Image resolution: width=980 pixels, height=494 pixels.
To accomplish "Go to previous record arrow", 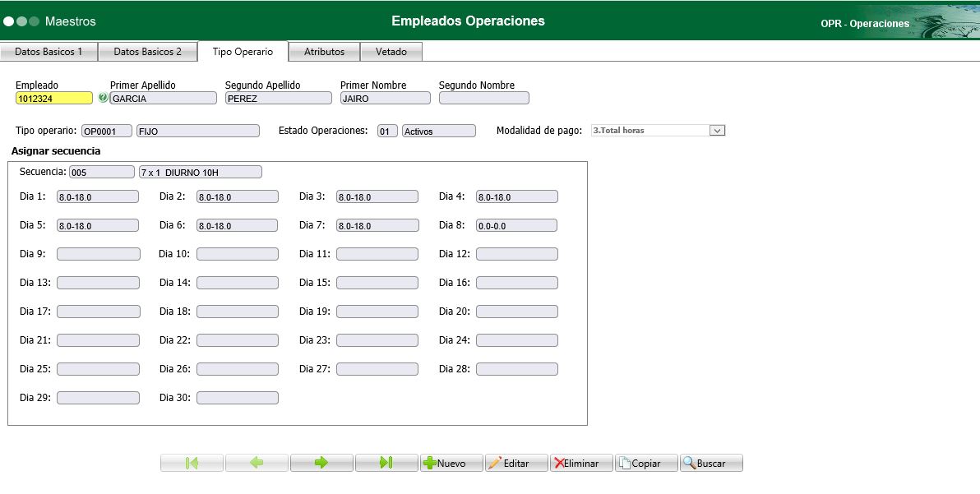I will pyautogui.click(x=257, y=463).
